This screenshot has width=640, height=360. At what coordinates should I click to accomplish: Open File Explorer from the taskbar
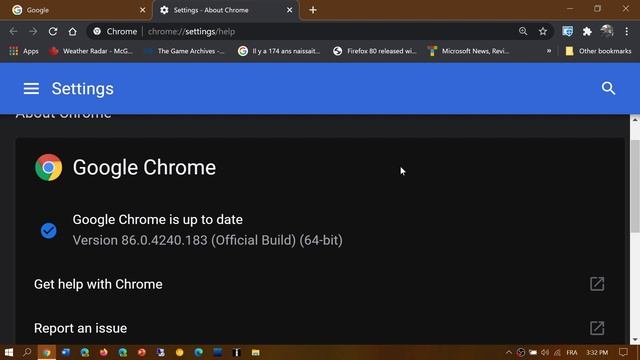(256, 352)
